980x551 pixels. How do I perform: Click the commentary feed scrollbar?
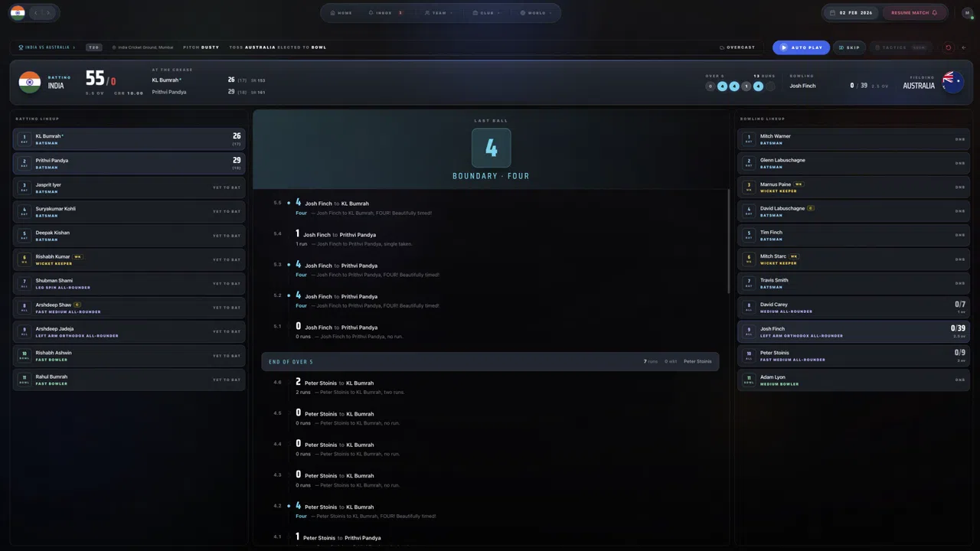click(x=728, y=241)
